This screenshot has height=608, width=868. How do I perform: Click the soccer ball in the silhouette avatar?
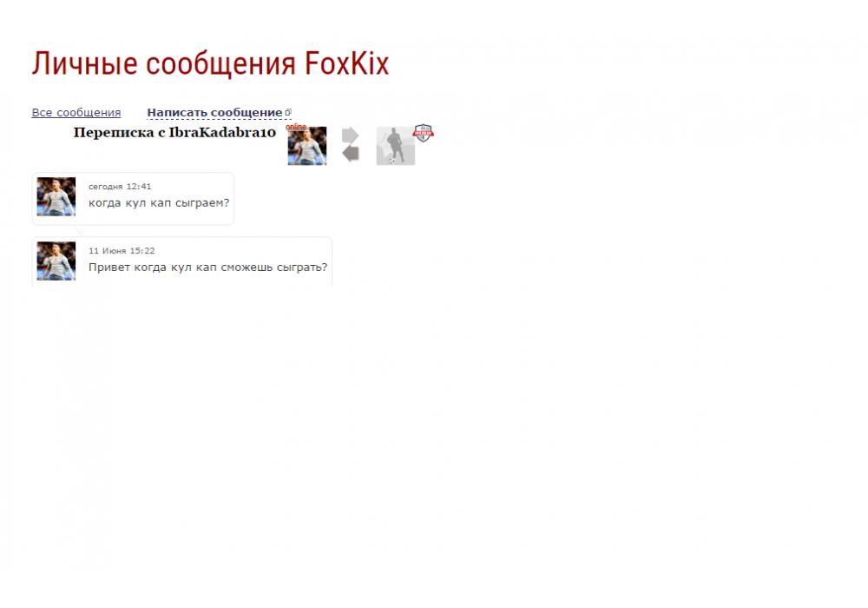click(x=392, y=160)
